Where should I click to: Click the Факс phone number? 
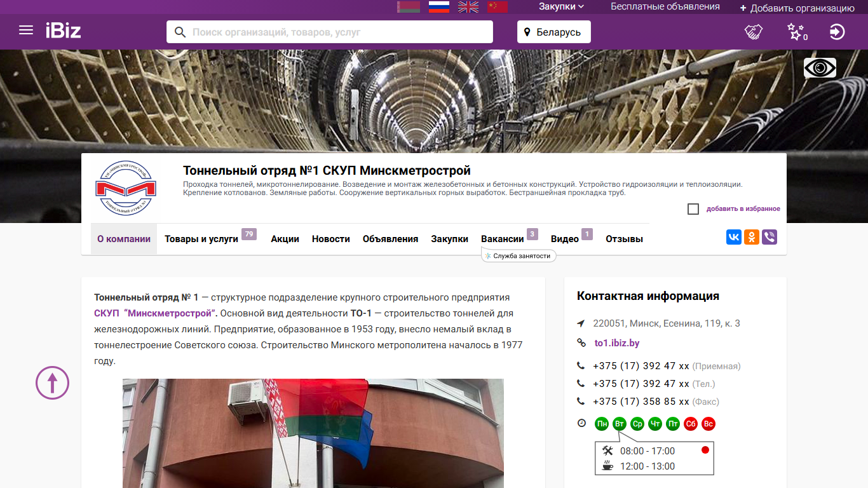click(641, 402)
